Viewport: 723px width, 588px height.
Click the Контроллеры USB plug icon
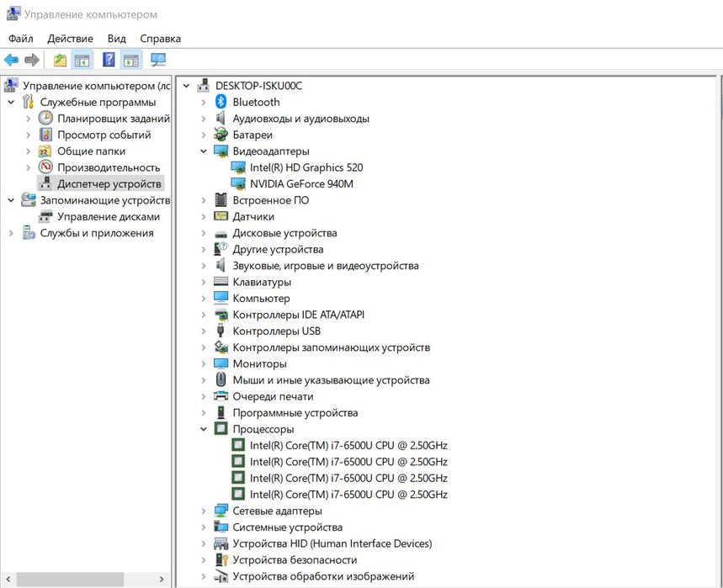(221, 331)
